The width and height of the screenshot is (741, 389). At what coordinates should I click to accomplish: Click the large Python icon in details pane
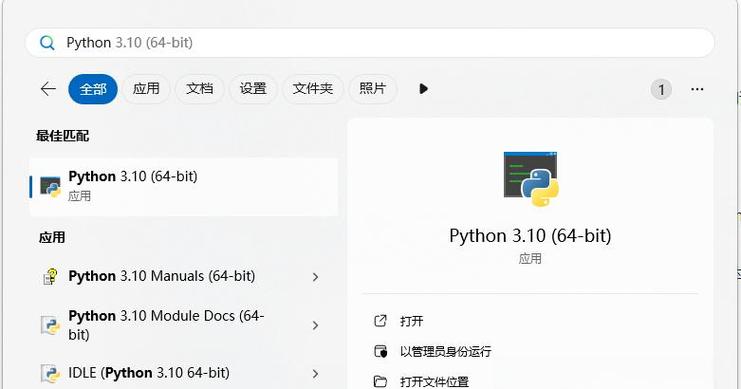tap(531, 179)
